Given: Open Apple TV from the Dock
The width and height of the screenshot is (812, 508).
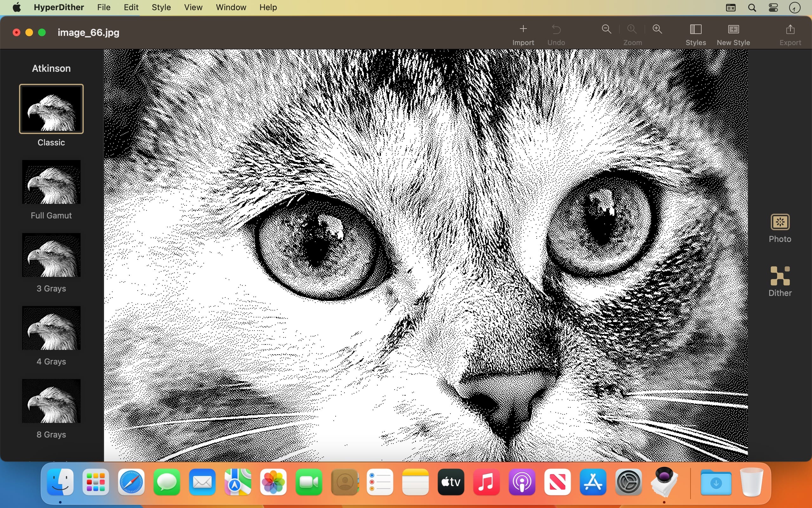Looking at the screenshot, I should point(451,482).
